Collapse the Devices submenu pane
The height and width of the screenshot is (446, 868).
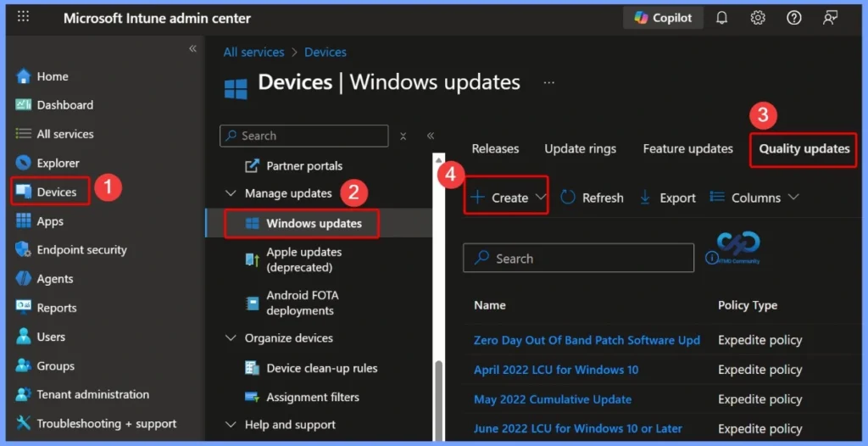coord(430,136)
